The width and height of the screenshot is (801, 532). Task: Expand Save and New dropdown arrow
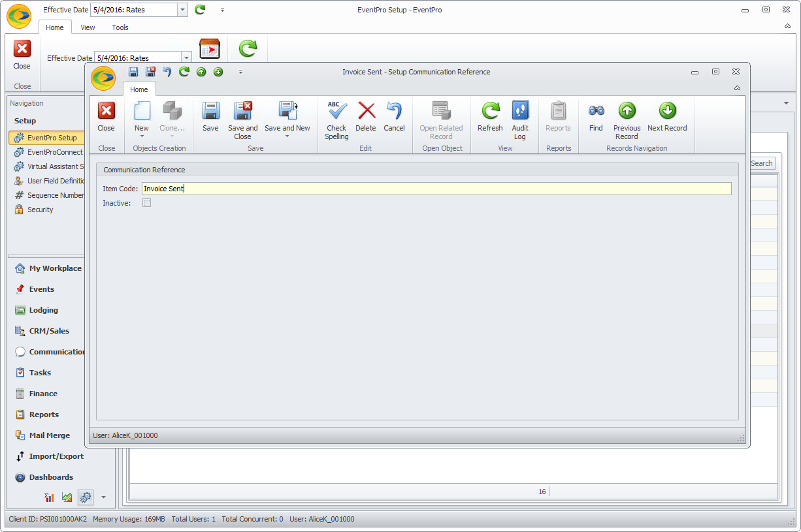tap(287, 136)
